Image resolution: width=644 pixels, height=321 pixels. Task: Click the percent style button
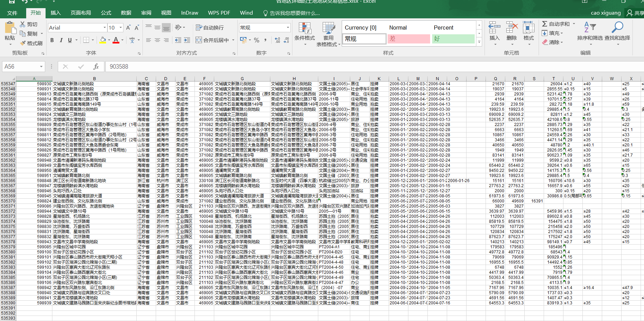click(257, 40)
